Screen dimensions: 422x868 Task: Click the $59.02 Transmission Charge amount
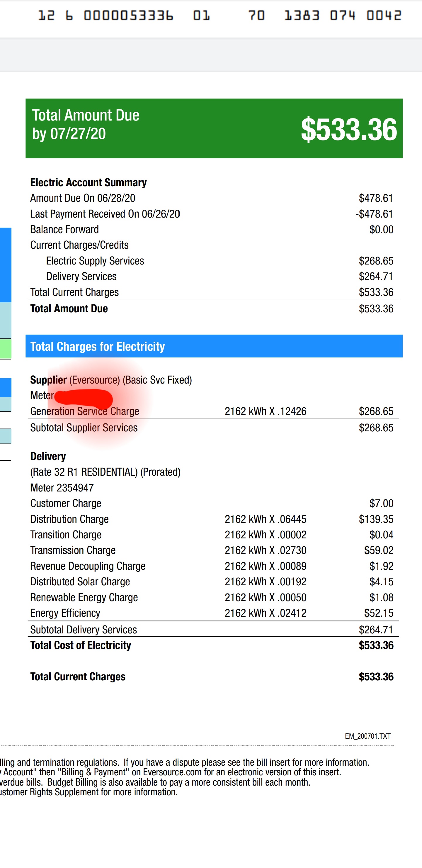(x=379, y=550)
